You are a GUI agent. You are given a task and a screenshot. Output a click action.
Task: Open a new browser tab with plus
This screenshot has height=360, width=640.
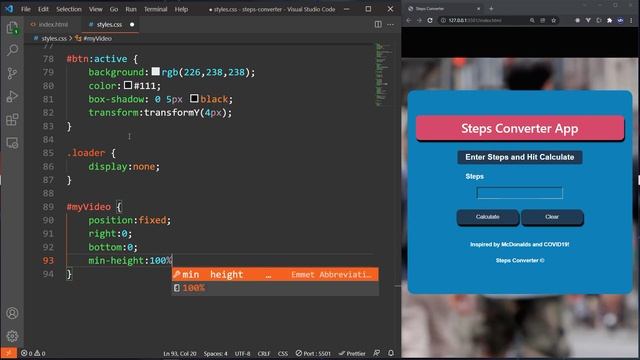coord(491,9)
